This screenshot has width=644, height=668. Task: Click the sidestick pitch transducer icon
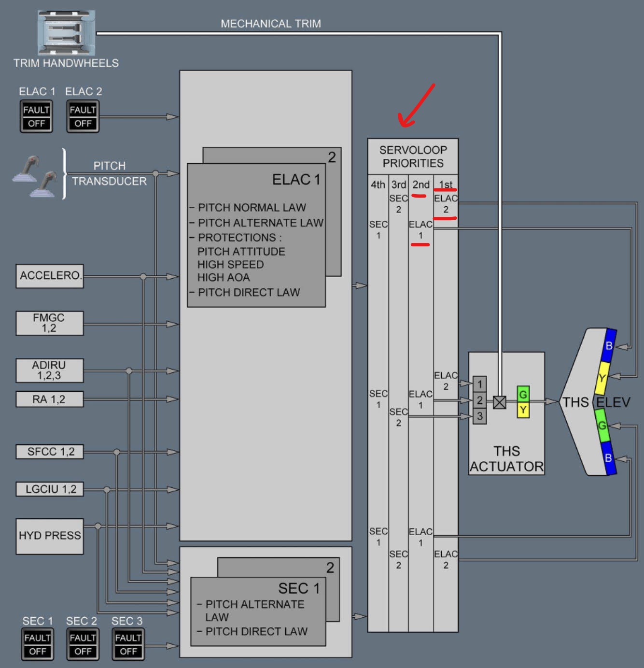pos(35,177)
